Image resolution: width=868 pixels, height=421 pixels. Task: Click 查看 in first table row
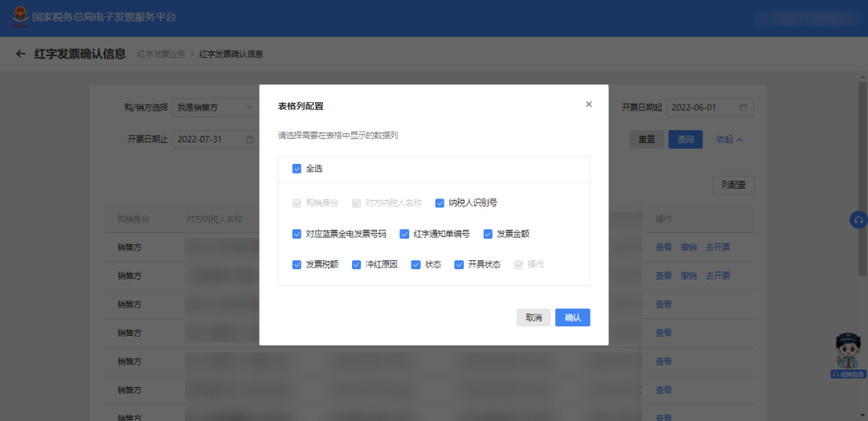[x=664, y=247]
